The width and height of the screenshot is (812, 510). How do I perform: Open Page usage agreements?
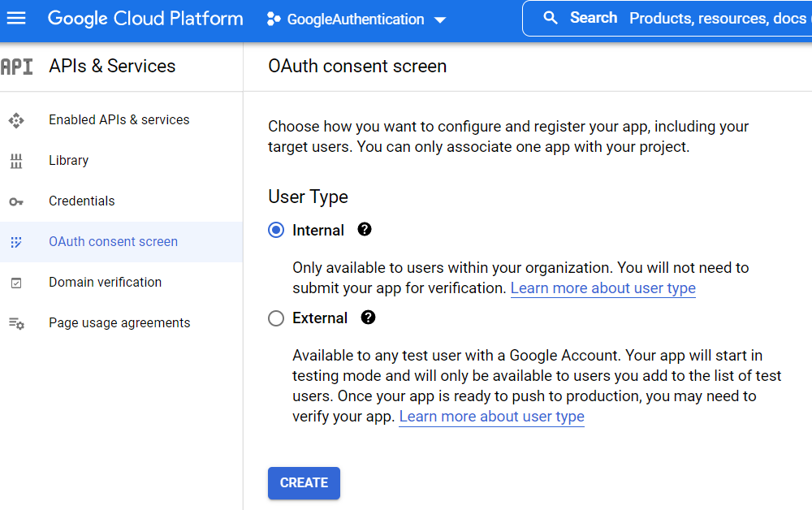click(x=121, y=323)
